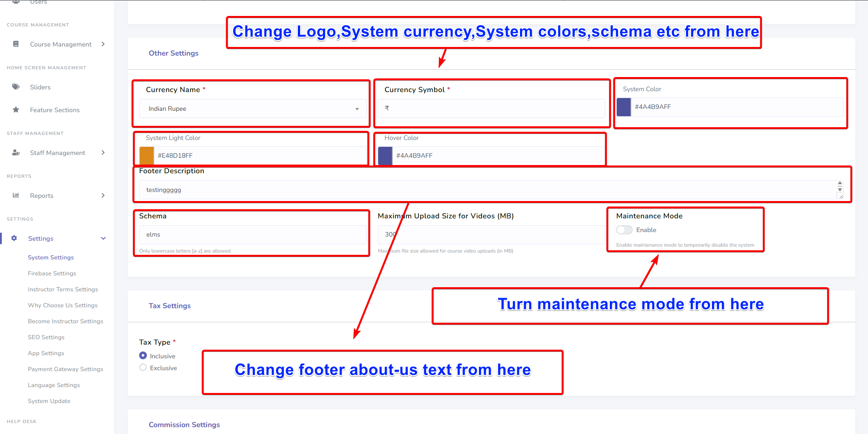This screenshot has height=434, width=868.
Task: Pick the orange System Light Color swatch
Action: pyautogui.click(x=146, y=155)
